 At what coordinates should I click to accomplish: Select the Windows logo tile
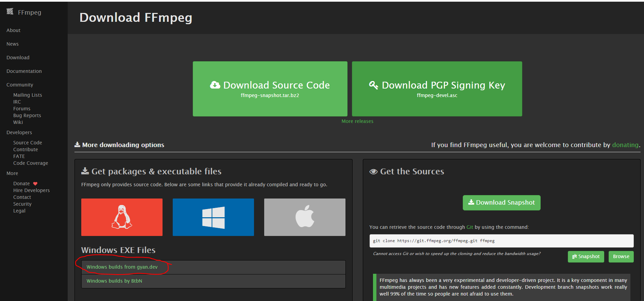213,217
